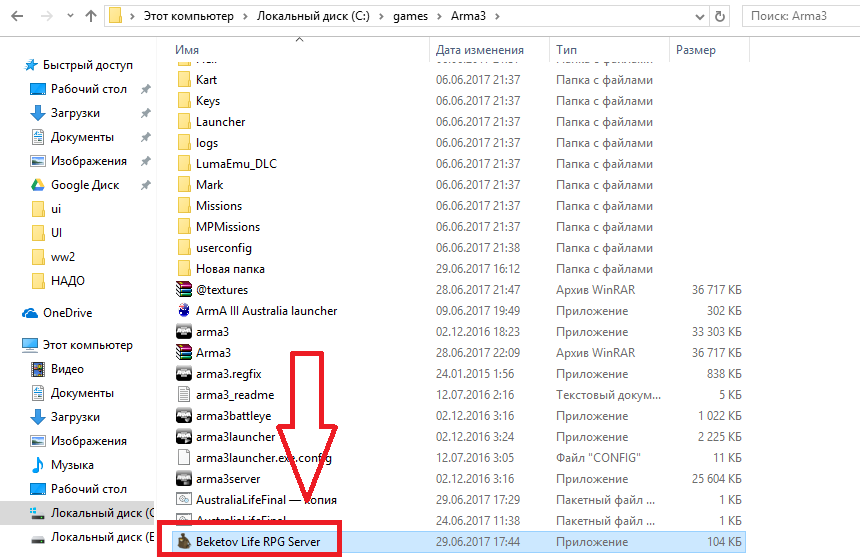Viewport: 860px width, 557px height.
Task: Sort by 'Тип' column header
Action: click(x=566, y=50)
